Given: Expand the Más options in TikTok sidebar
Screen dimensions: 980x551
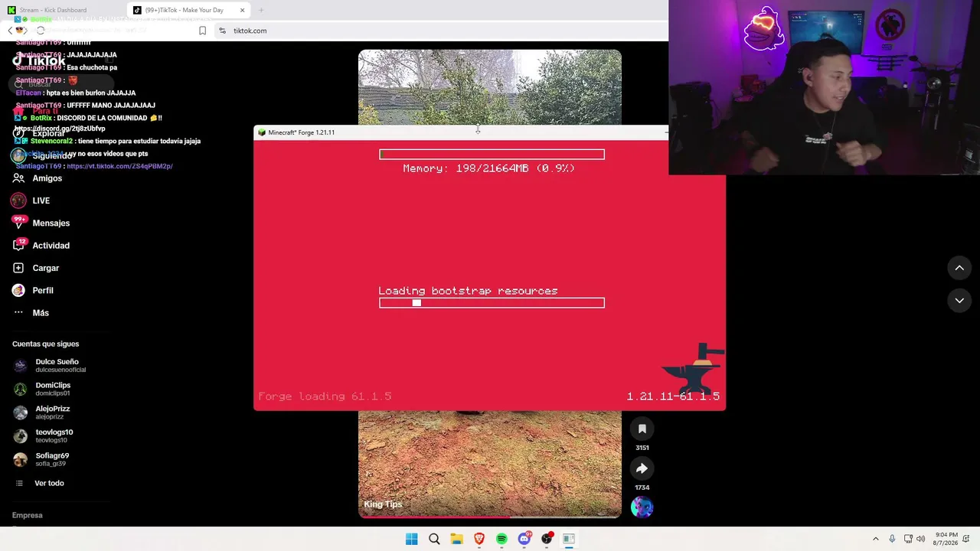Looking at the screenshot, I should [x=31, y=313].
